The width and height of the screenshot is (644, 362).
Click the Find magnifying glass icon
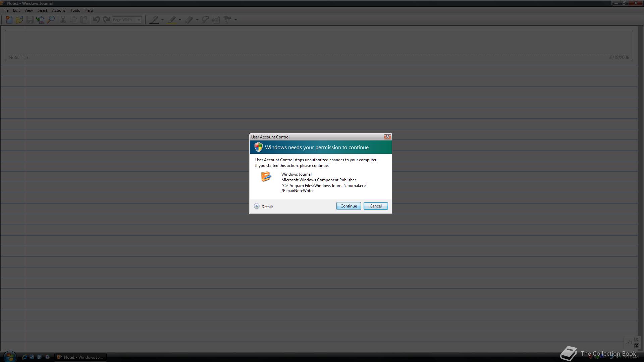(x=51, y=20)
